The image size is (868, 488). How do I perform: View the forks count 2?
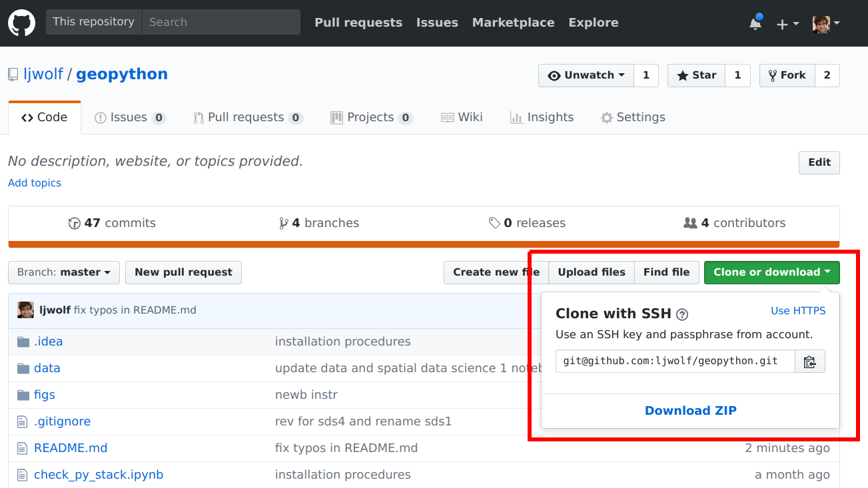coord(827,75)
